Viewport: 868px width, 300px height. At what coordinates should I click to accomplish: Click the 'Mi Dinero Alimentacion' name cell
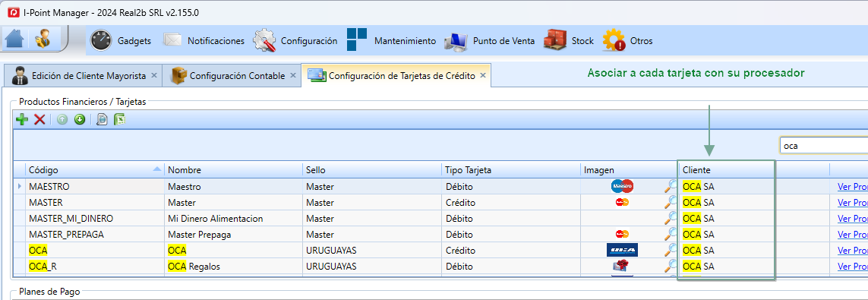click(234, 219)
